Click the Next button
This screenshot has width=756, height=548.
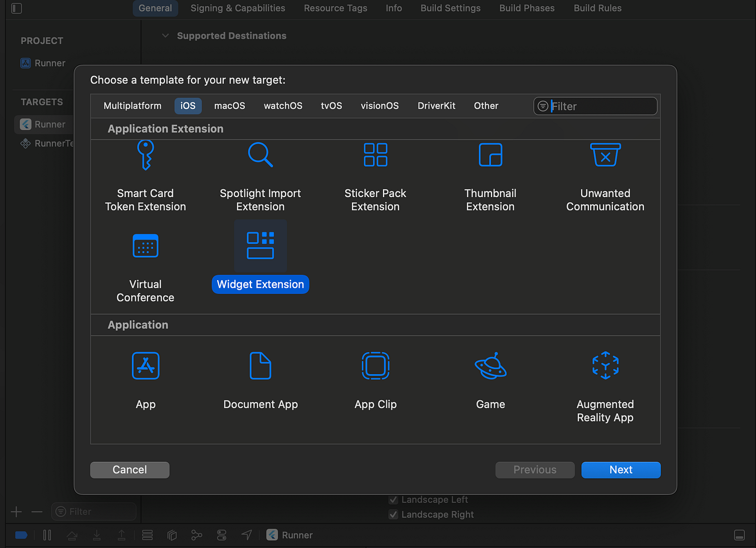tap(621, 469)
